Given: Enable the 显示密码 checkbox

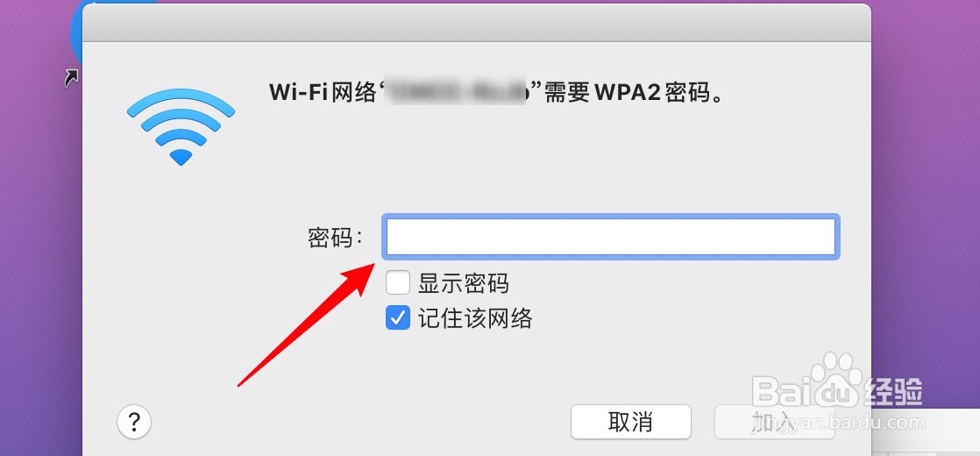Looking at the screenshot, I should pyautogui.click(x=397, y=282).
